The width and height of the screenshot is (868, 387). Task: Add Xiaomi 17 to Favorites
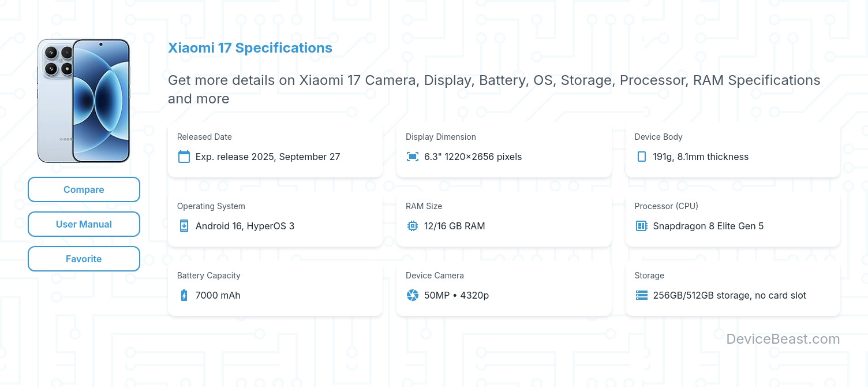[84, 259]
